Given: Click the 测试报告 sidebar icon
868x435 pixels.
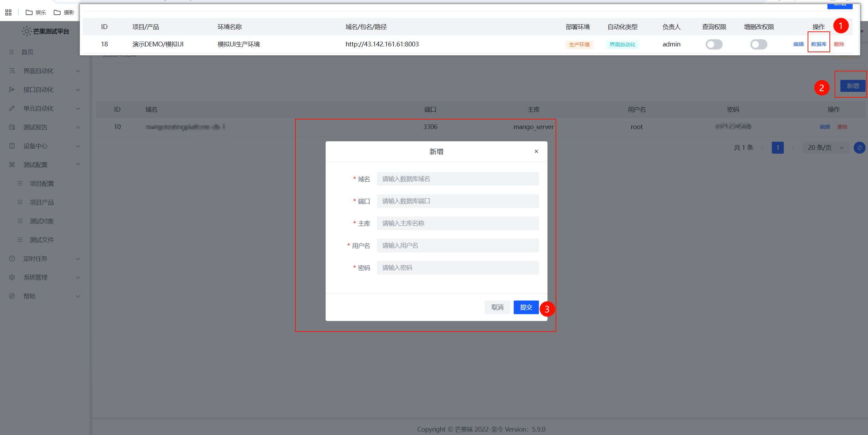Looking at the screenshot, I should pyautogui.click(x=12, y=127).
